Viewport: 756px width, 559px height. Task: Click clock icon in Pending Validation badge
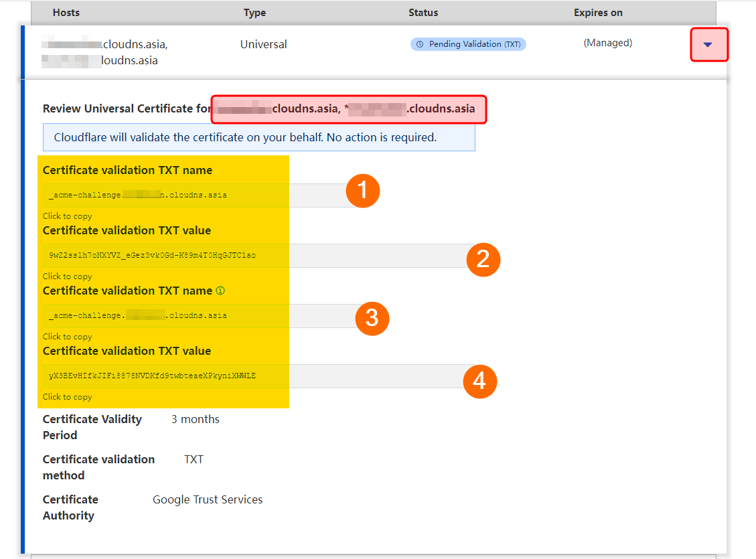click(x=420, y=44)
